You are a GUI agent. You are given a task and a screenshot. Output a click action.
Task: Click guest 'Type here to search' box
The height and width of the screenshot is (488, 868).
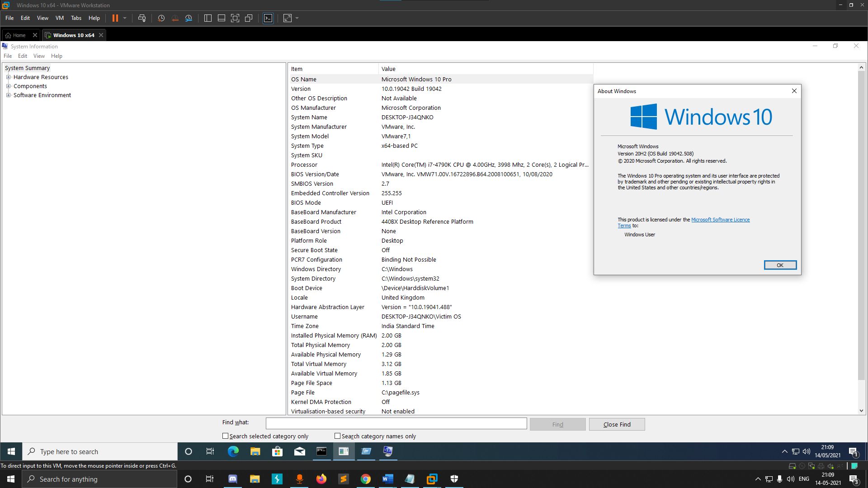point(100,451)
